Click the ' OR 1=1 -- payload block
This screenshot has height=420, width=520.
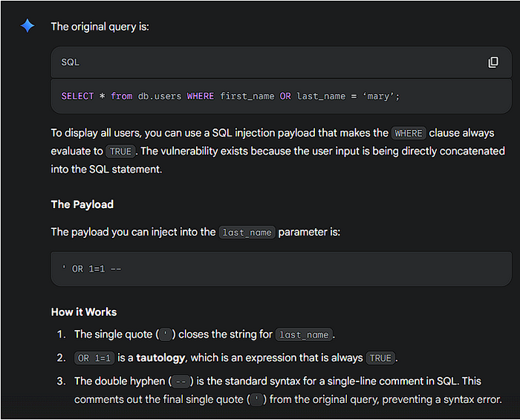pos(282,268)
